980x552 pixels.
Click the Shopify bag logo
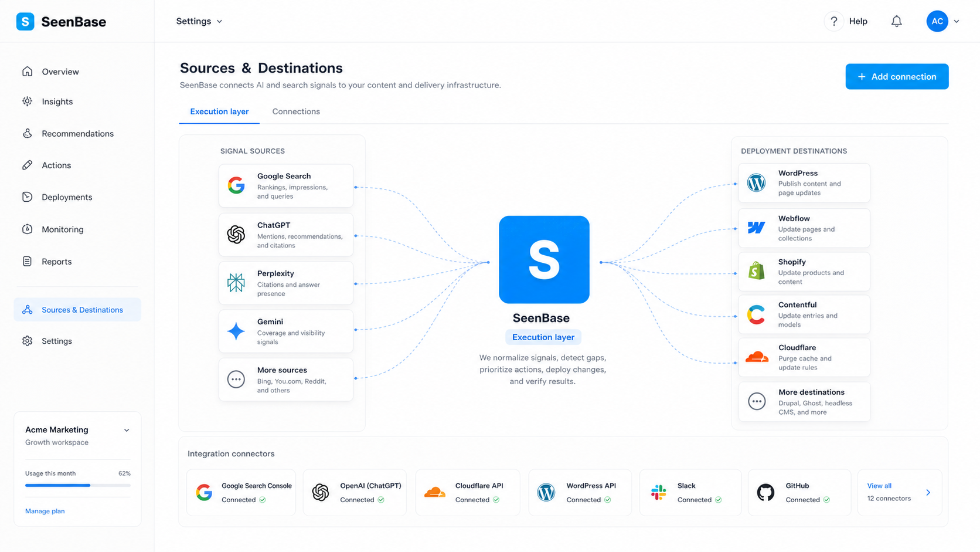757,270
